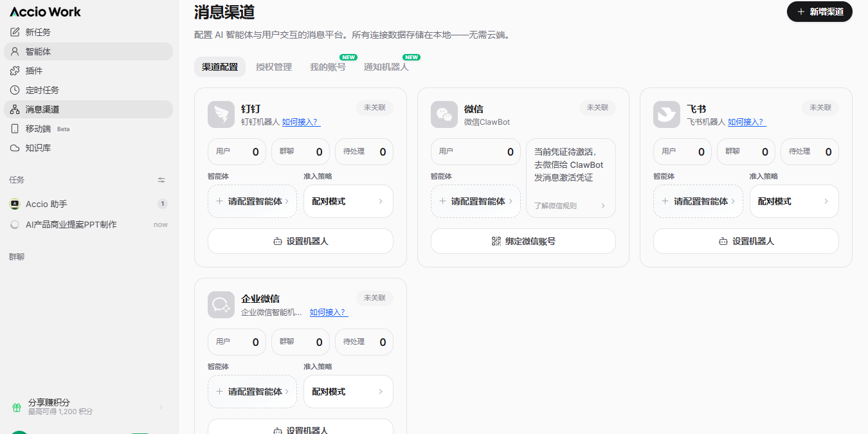Click the 移动端 phone icon
This screenshot has height=434, width=868.
[x=15, y=129]
